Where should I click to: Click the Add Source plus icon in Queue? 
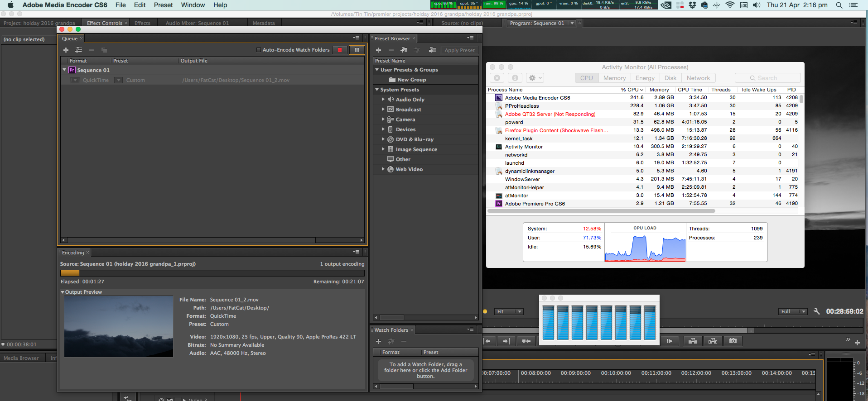[66, 50]
